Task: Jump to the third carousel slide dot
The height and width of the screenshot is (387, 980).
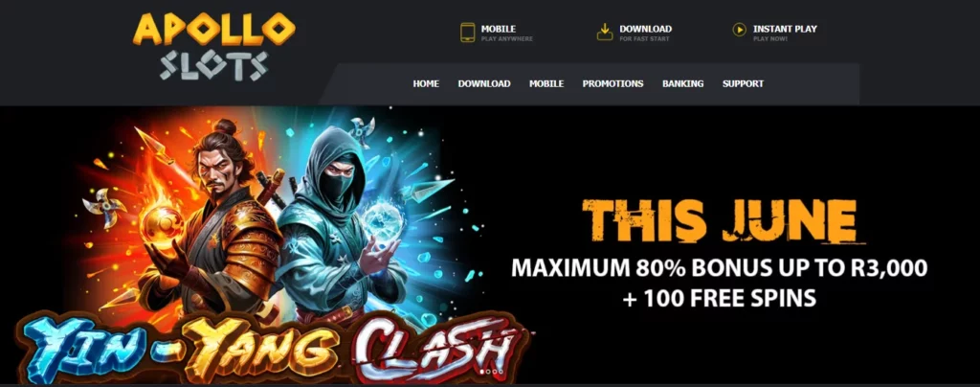Action: click(x=495, y=372)
